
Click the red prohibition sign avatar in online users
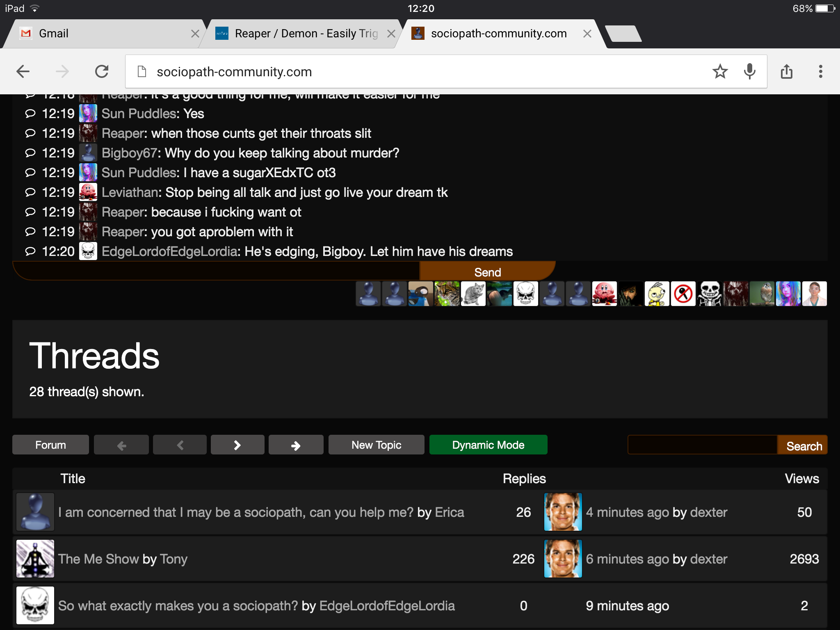pyautogui.click(x=683, y=294)
